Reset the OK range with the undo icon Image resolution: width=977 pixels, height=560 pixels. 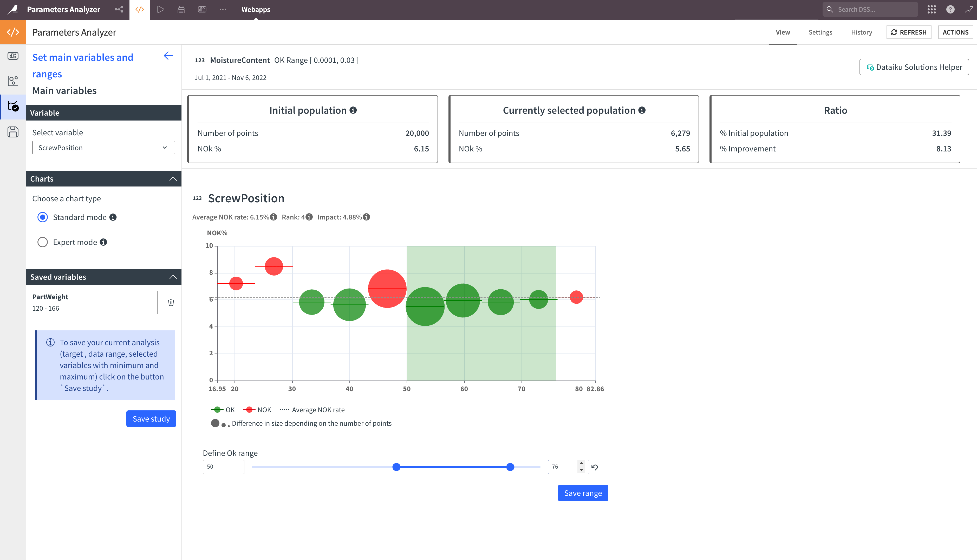pyautogui.click(x=595, y=467)
